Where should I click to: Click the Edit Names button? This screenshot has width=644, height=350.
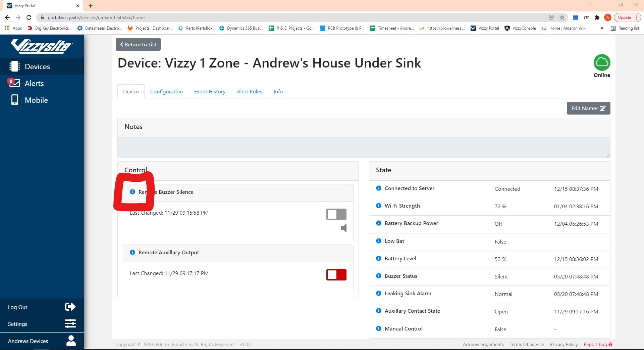[x=588, y=108]
